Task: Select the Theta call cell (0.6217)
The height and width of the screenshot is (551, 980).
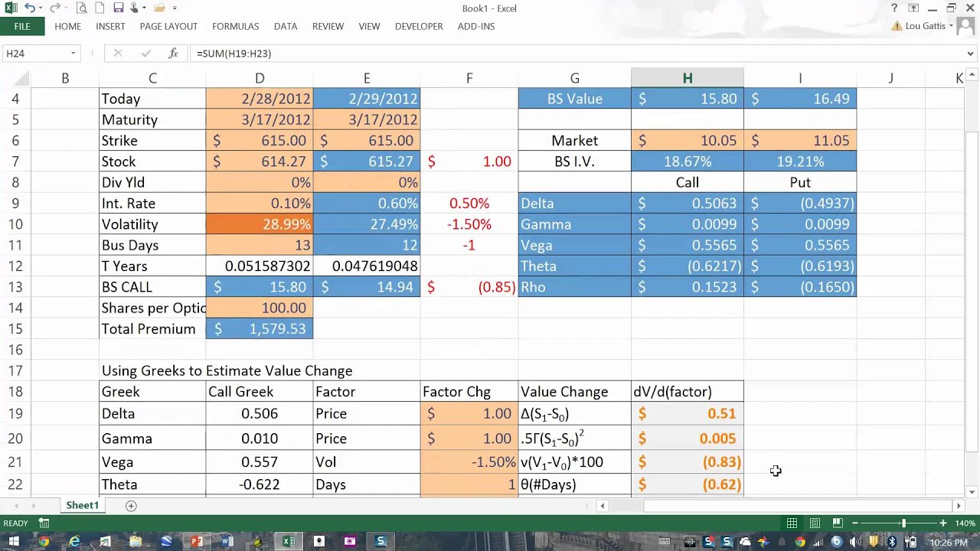Action: (x=688, y=266)
